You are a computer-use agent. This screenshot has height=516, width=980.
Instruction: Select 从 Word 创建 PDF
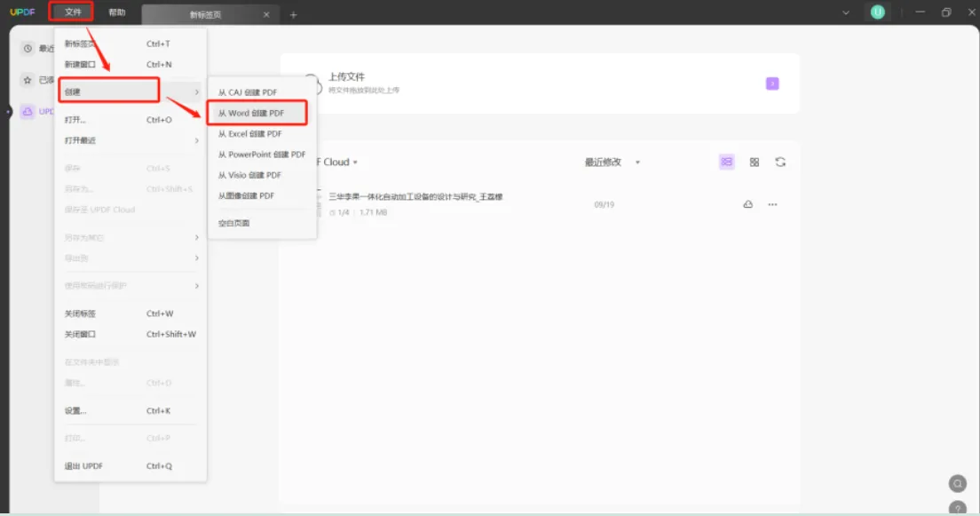[x=261, y=113]
